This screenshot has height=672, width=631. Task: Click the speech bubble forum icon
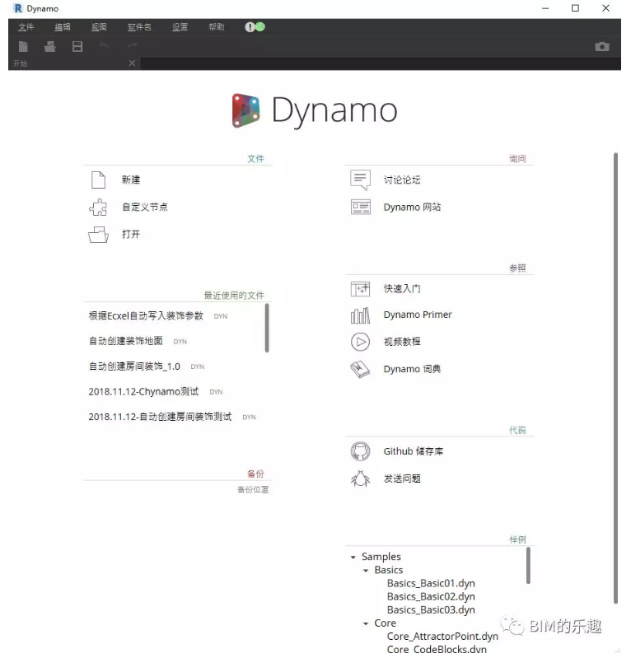tap(360, 180)
